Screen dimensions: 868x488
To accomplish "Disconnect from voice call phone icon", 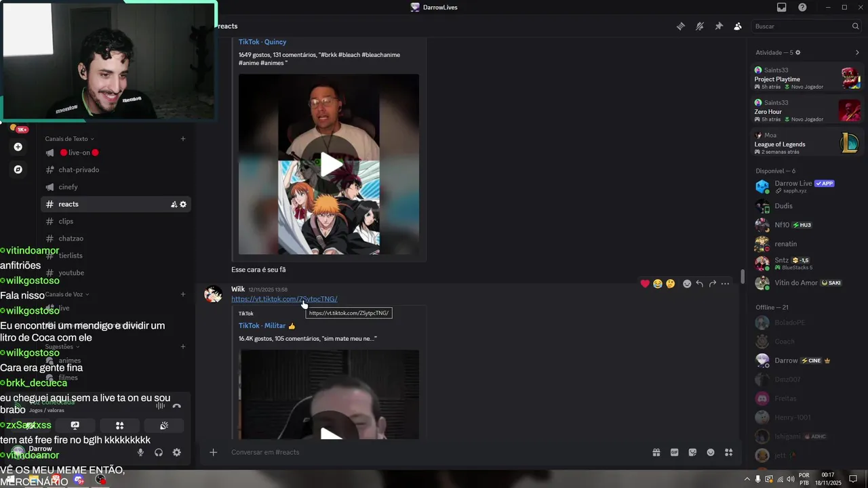I will tap(177, 406).
